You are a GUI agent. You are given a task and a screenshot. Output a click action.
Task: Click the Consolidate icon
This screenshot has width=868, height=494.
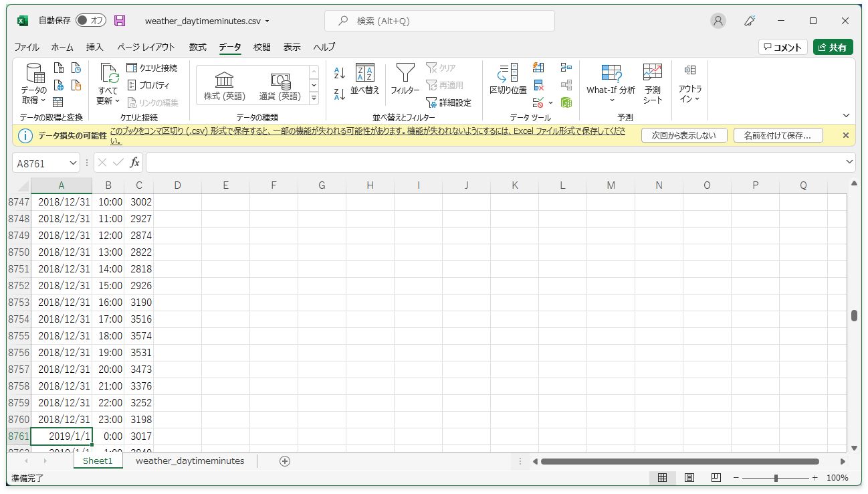point(566,68)
